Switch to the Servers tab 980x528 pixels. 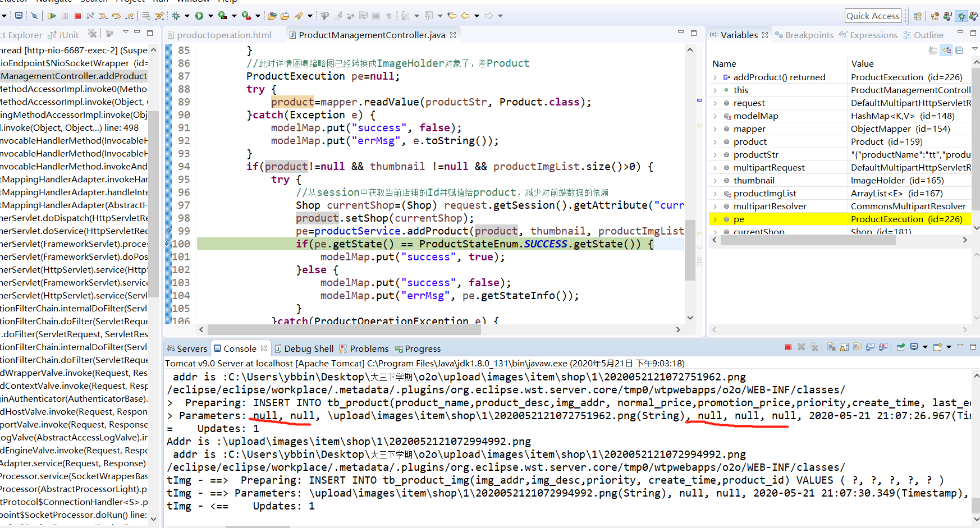(187, 348)
